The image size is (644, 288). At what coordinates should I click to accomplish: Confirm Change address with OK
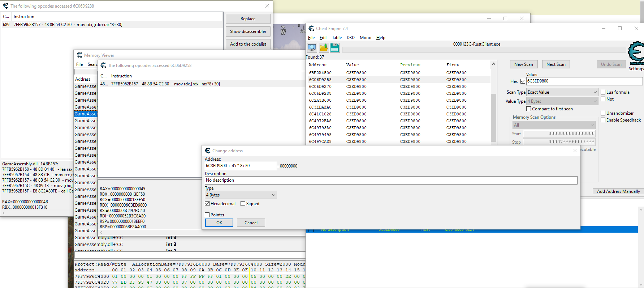click(219, 223)
